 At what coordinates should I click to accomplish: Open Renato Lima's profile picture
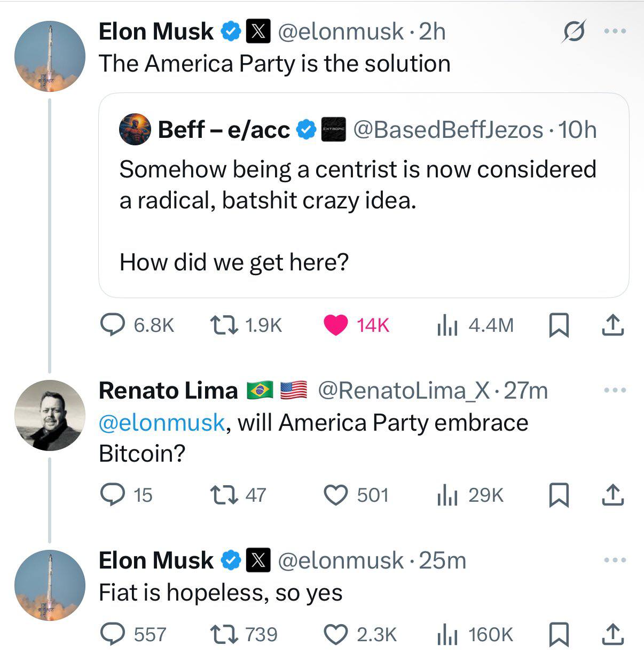click(x=49, y=415)
